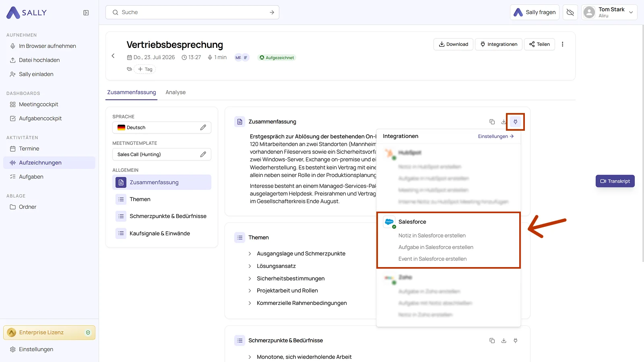The height and width of the screenshot is (362, 644).
Task: Select Zusammenfassung in Allgemein list
Action: (x=162, y=182)
